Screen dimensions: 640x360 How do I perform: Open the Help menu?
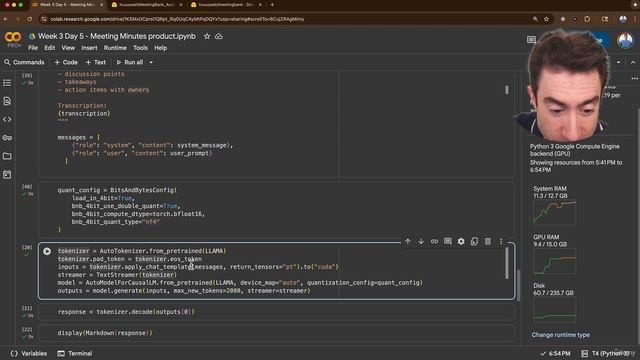(160, 48)
